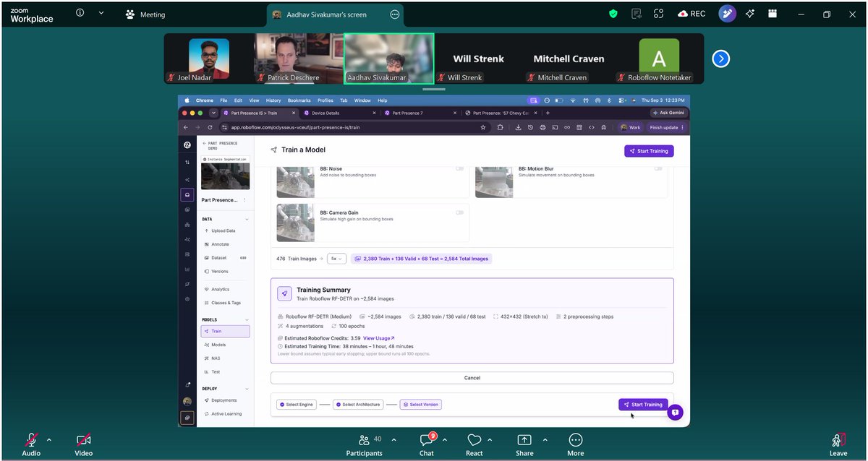868x461 pixels.
Task: Switch to the Device Details browser tab
Action: (340, 113)
